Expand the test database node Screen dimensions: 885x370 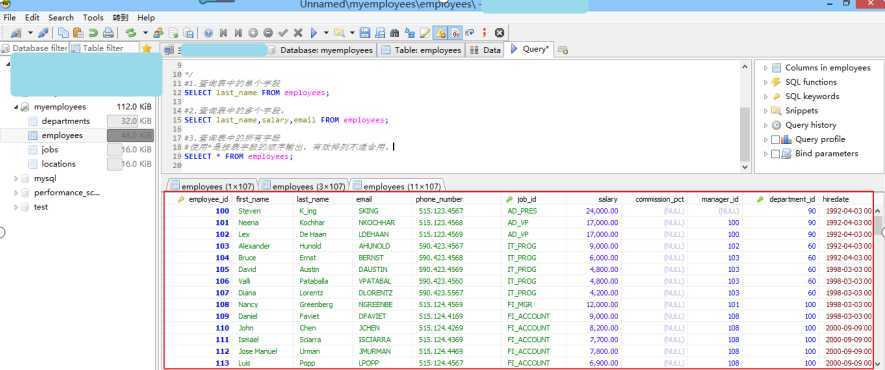click(16, 207)
